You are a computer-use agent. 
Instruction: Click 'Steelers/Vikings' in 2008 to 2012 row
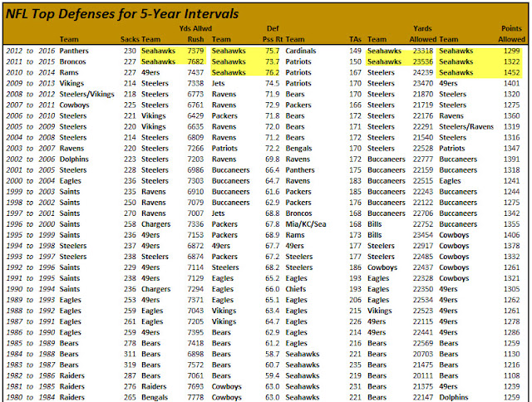click(86, 94)
